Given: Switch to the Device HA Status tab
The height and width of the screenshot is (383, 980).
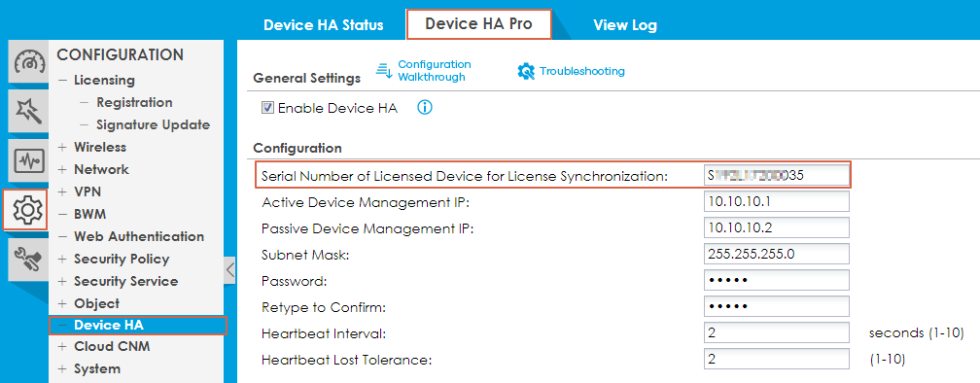Looking at the screenshot, I should [x=323, y=25].
